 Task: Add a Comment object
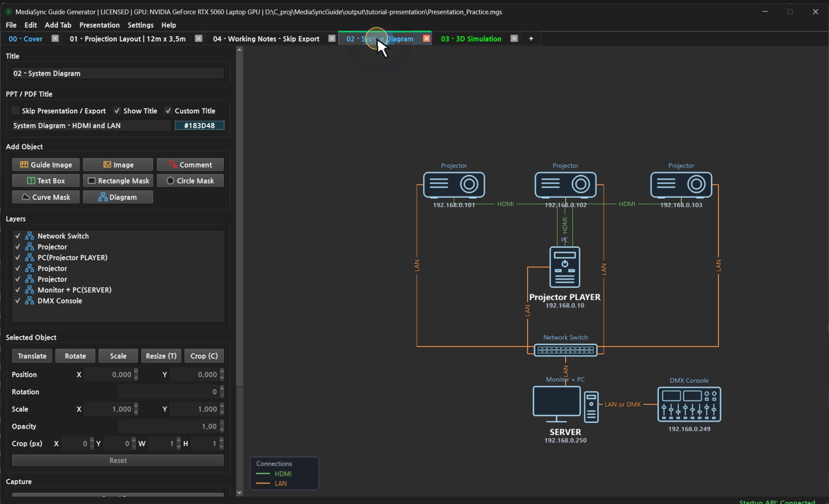pyautogui.click(x=190, y=165)
